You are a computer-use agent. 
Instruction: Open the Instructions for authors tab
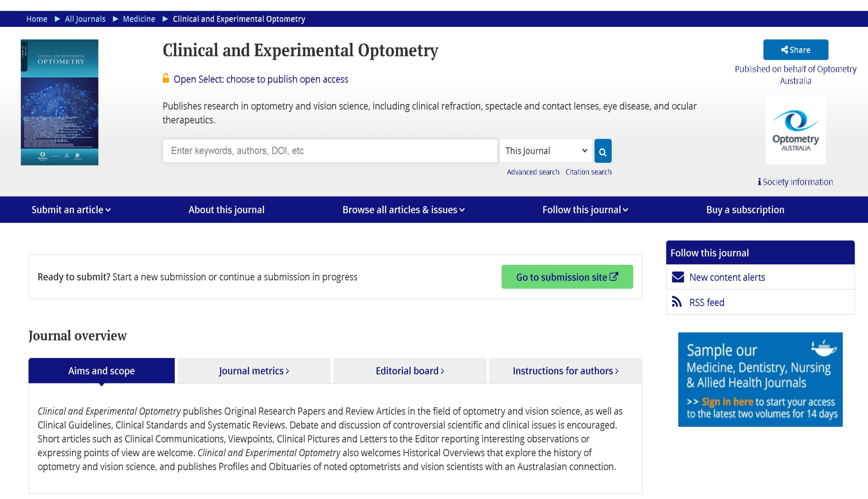pyautogui.click(x=566, y=371)
